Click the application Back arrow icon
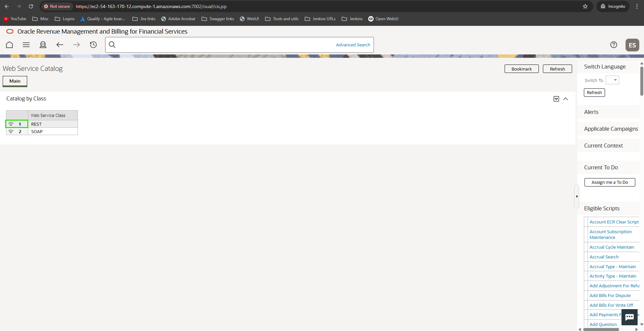Screen dimensions: 644x331 (x=60, y=45)
